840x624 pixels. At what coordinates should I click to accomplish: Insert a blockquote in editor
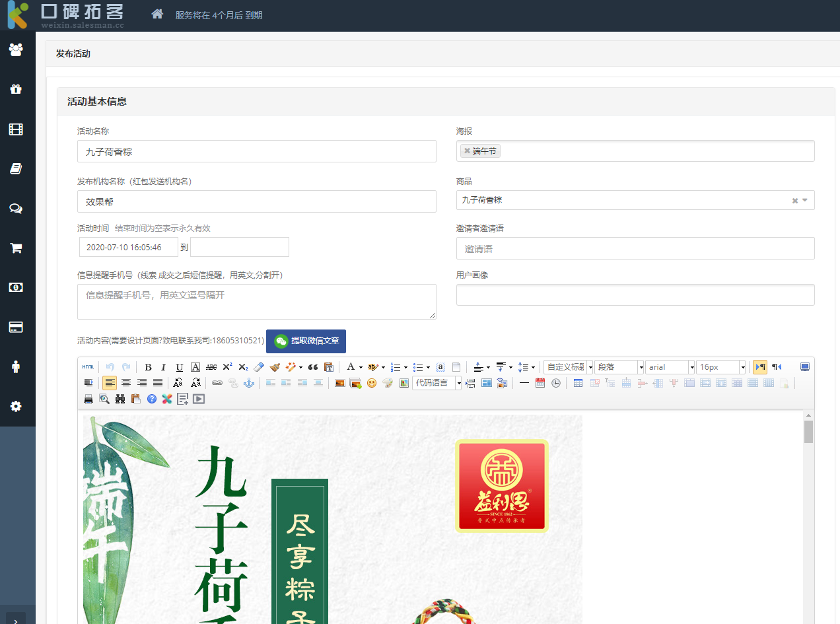313,367
